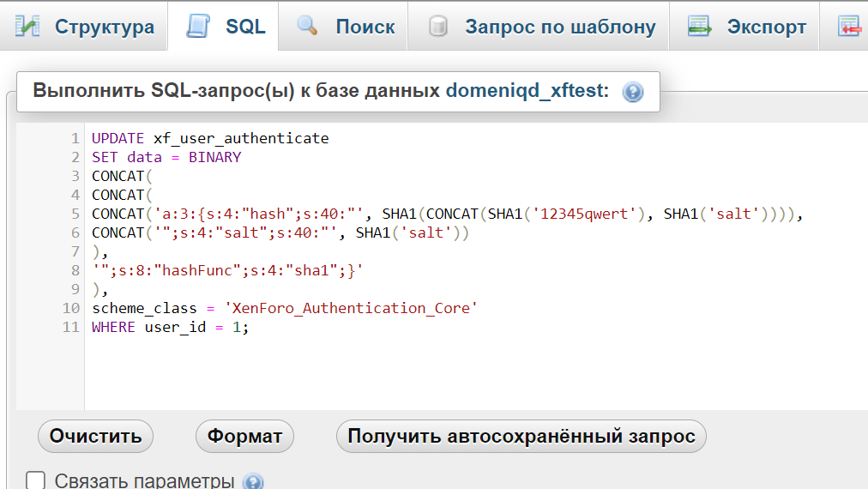The width and height of the screenshot is (868, 489).
Task: Click the database cylinder icon of Запрос по шаблону
Action: [438, 26]
